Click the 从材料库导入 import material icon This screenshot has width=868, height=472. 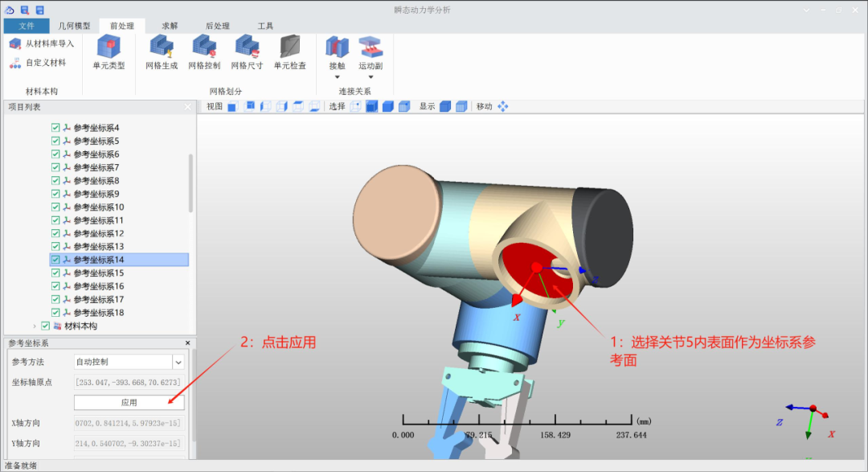[x=15, y=43]
